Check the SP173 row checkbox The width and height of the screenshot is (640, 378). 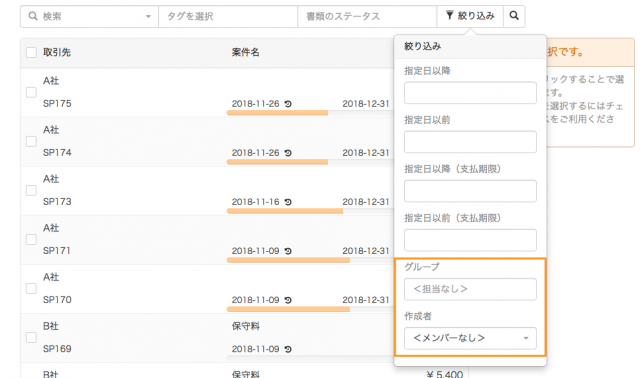tap(31, 190)
